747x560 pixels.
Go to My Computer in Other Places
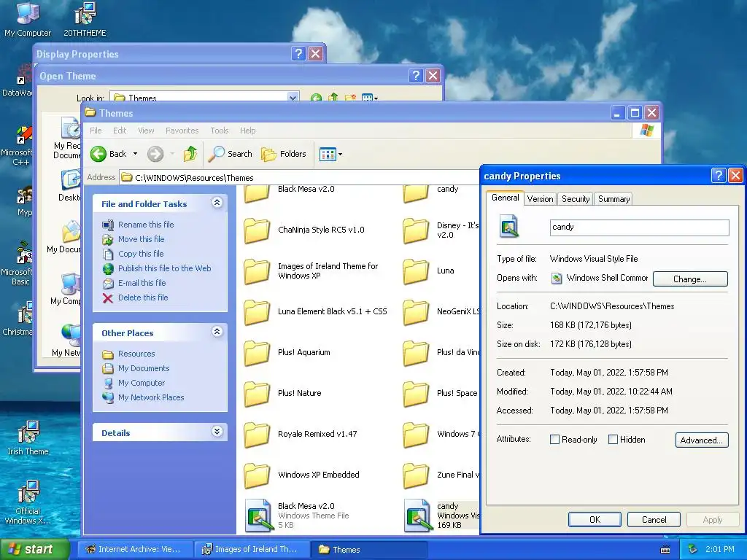[141, 383]
